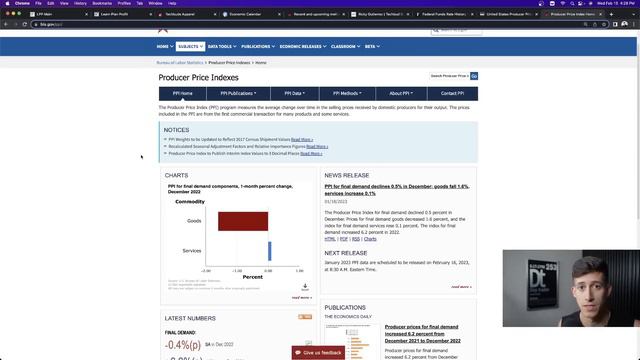Expand the BETA menu

(x=372, y=47)
